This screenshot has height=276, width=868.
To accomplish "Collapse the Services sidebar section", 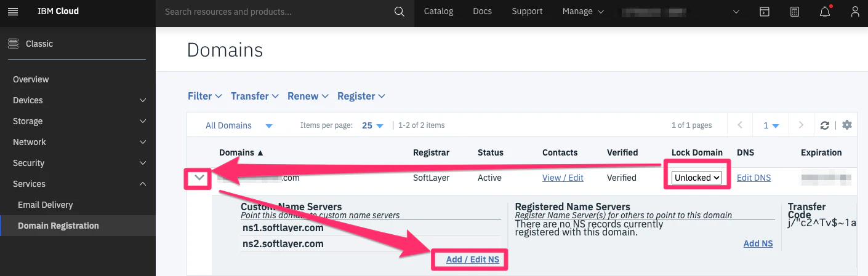I will [x=78, y=184].
